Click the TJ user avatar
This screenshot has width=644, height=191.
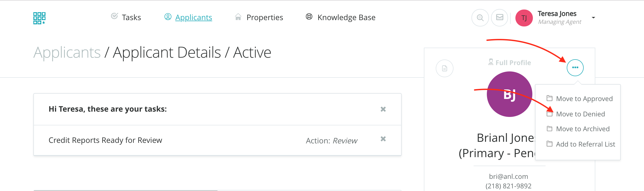click(524, 18)
